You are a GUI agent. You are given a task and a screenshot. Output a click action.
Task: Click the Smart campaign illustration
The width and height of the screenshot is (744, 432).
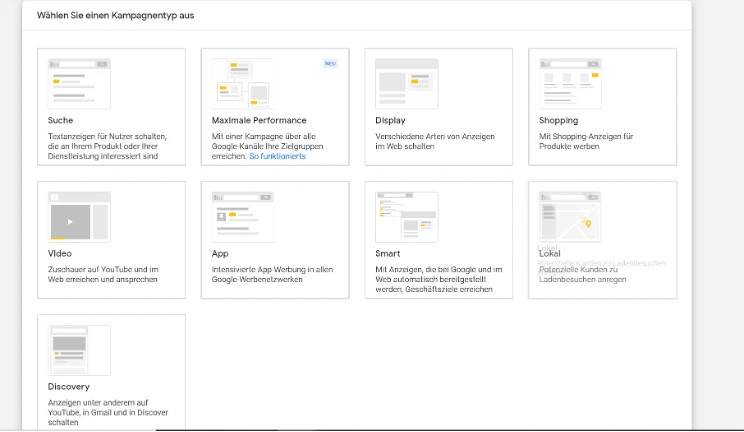[x=407, y=217]
